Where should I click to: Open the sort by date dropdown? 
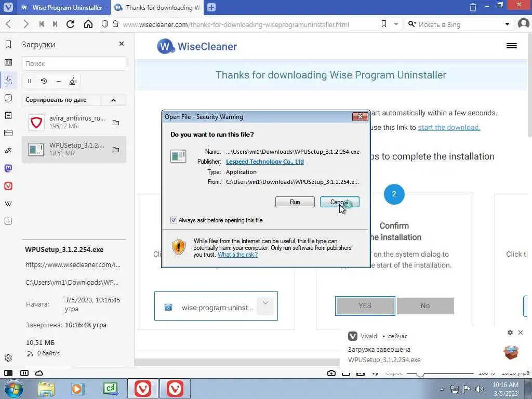point(61,100)
